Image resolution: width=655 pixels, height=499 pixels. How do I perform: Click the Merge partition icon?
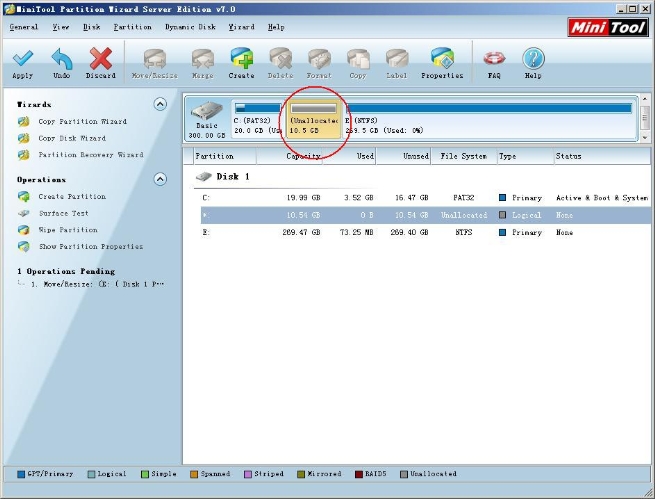pos(203,59)
